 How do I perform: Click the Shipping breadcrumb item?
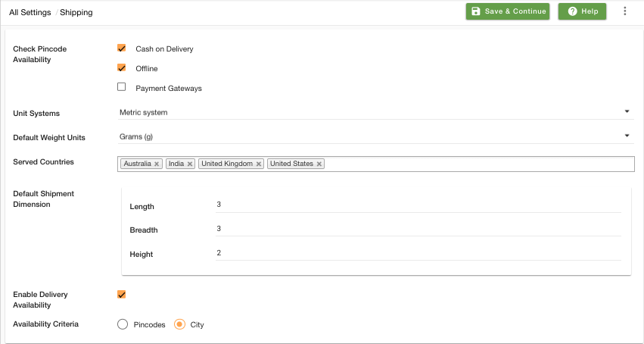[76, 12]
